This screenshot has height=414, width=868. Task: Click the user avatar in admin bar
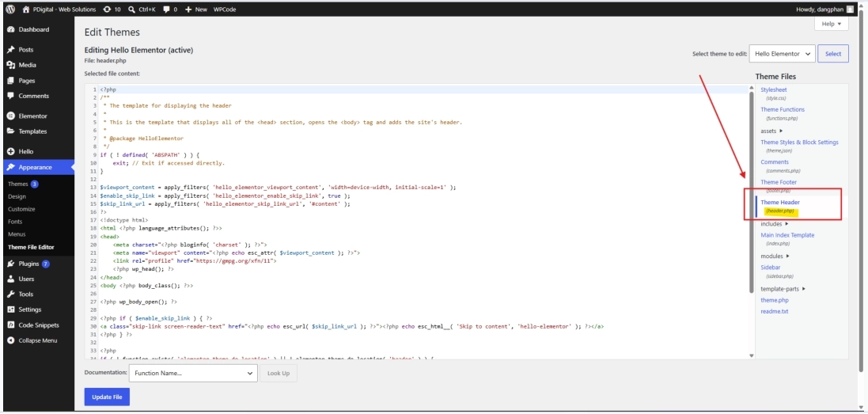pyautogui.click(x=850, y=9)
